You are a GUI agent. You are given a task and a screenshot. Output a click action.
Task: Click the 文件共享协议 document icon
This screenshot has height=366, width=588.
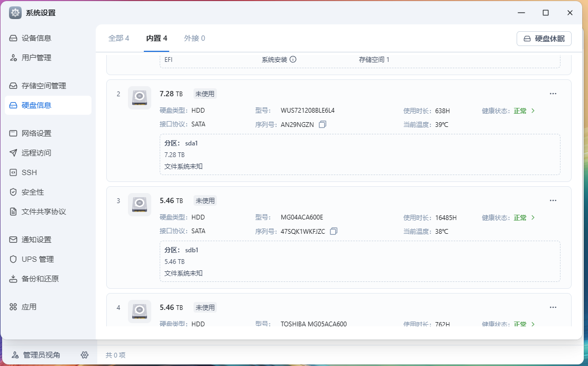click(13, 212)
